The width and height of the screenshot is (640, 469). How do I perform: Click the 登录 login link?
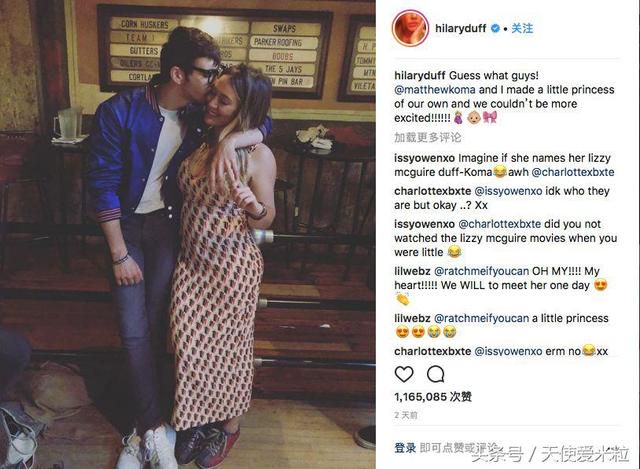(x=405, y=448)
